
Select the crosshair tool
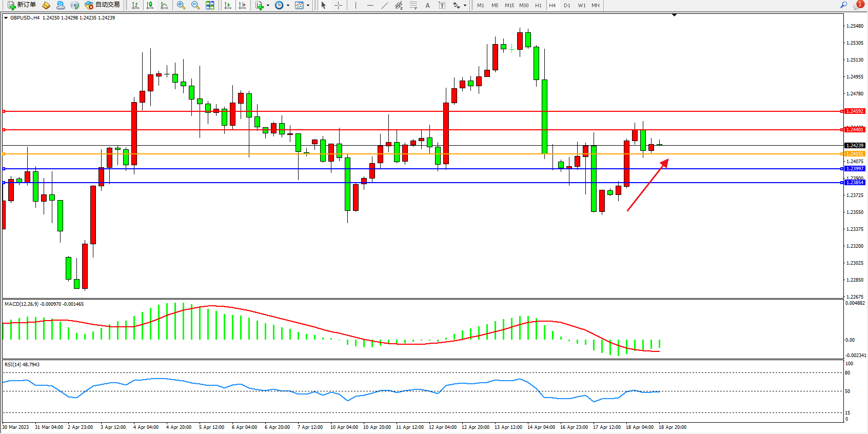point(339,5)
